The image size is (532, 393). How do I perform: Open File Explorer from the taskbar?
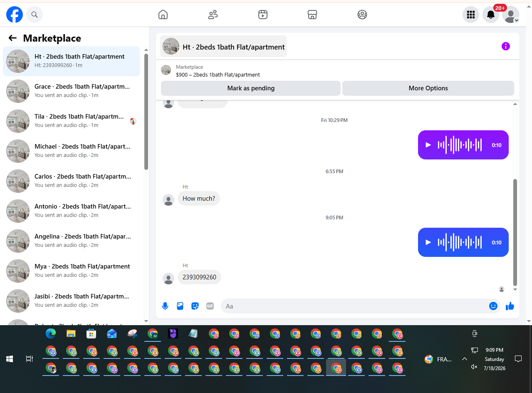click(71, 333)
